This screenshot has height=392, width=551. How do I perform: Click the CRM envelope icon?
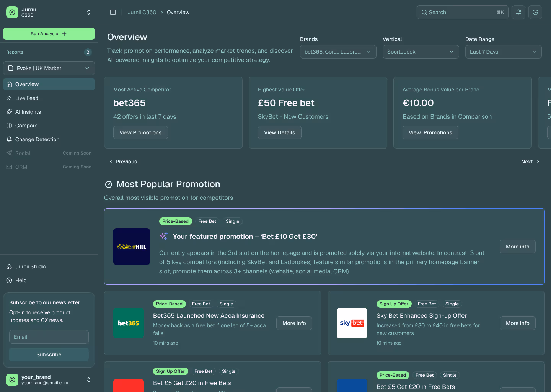click(9, 167)
